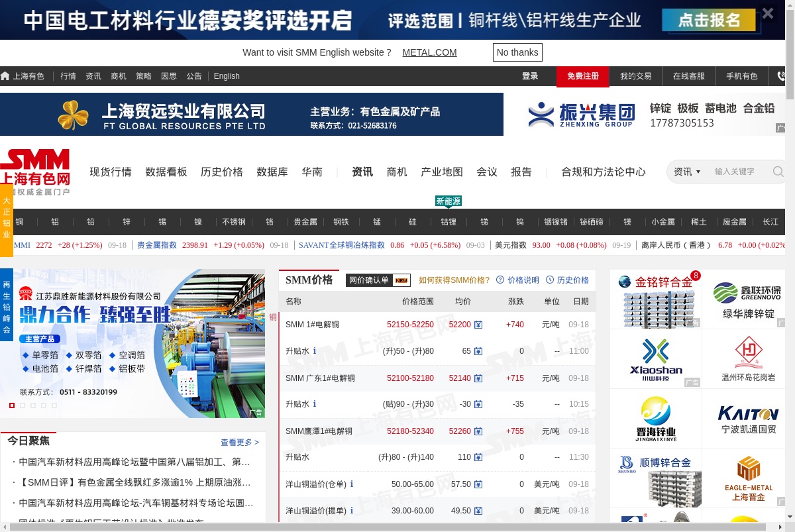Image resolution: width=795 pixels, height=532 pixels.
Task: Open the 上海贸远实业有限公司 banner
Action: (252, 114)
